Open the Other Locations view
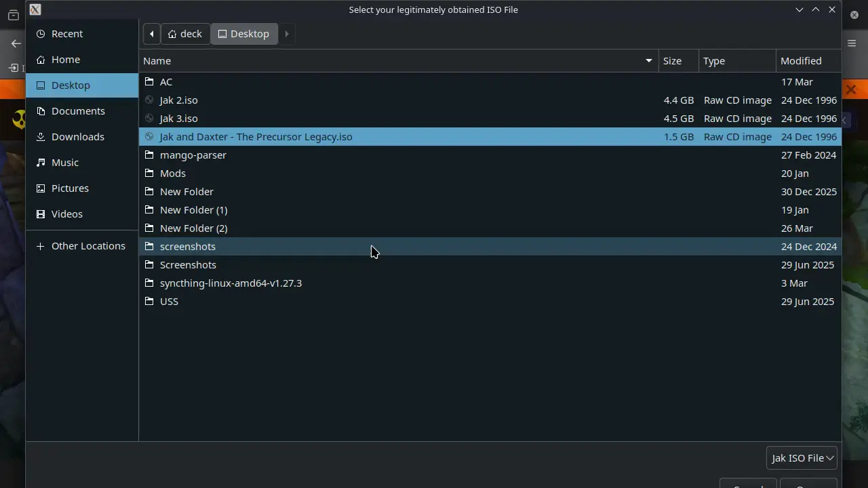The width and height of the screenshot is (868, 488). coord(88,245)
